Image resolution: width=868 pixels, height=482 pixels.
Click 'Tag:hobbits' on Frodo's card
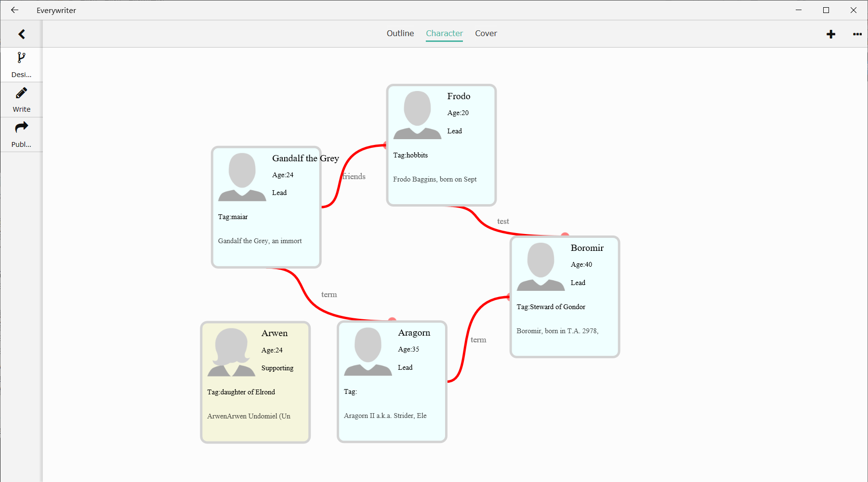[410, 155]
